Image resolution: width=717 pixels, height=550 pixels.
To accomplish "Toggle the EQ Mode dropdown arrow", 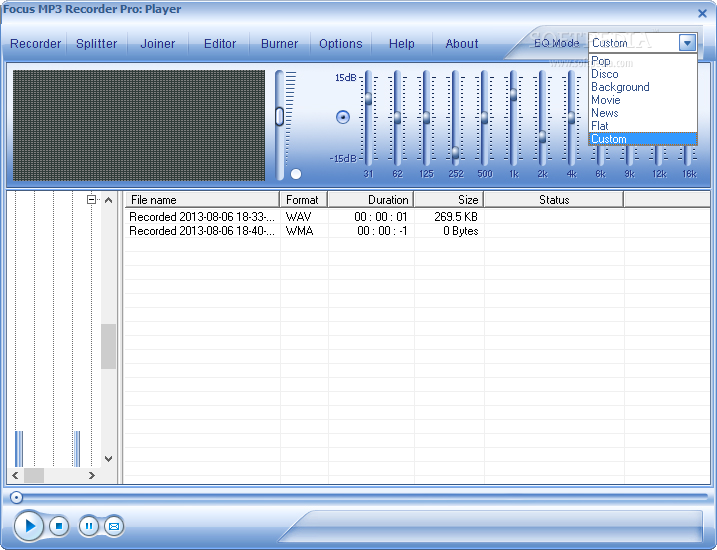I will pyautogui.click(x=687, y=43).
